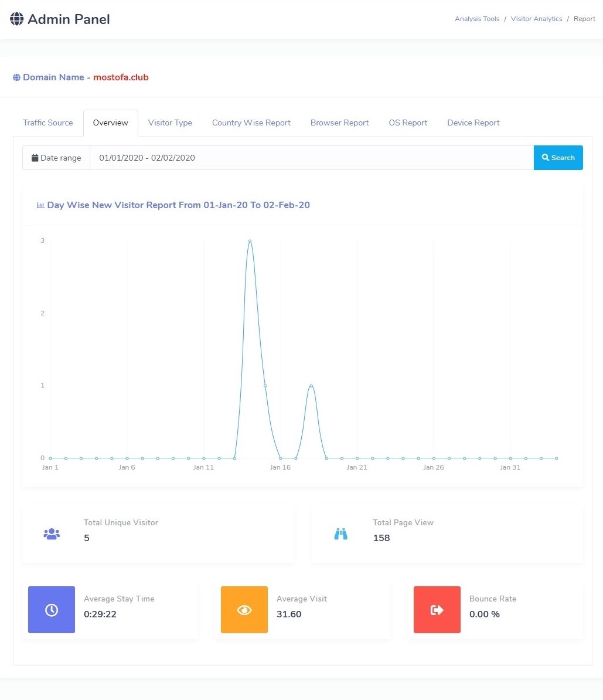Click the orange eye icon for Average Visit
This screenshot has height=700, width=603.
pos(244,610)
